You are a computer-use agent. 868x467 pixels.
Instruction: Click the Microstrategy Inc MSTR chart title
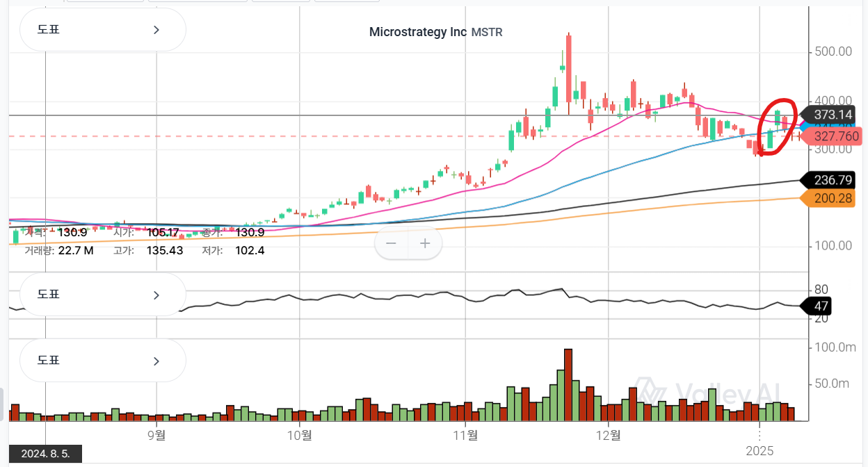(435, 32)
